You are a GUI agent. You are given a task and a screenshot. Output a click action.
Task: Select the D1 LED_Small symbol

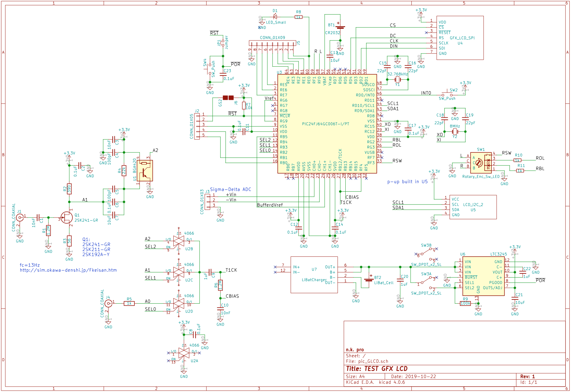coord(274,18)
